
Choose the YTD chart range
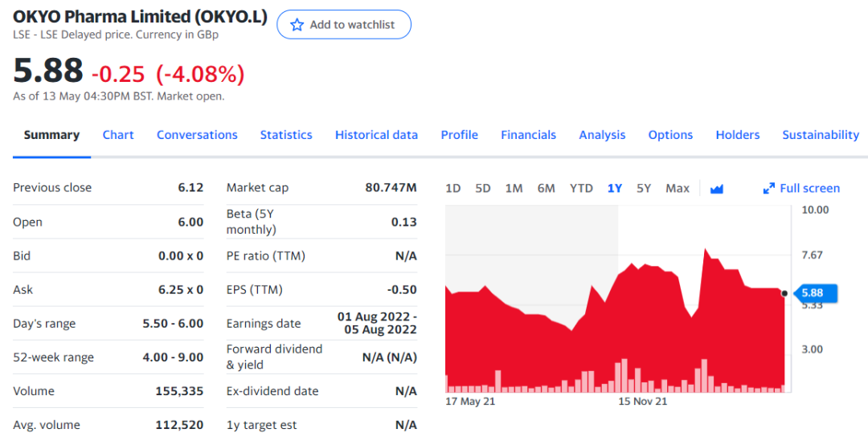point(581,189)
